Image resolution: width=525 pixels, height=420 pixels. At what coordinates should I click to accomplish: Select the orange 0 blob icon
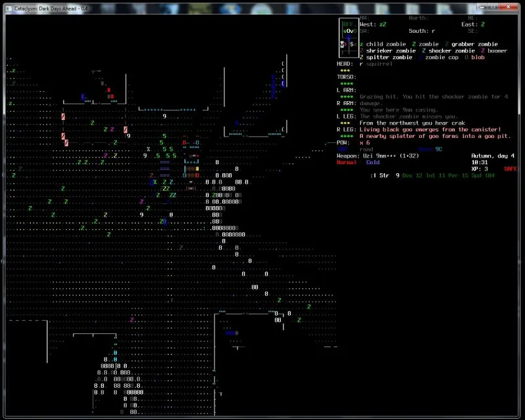pyautogui.click(x=466, y=57)
